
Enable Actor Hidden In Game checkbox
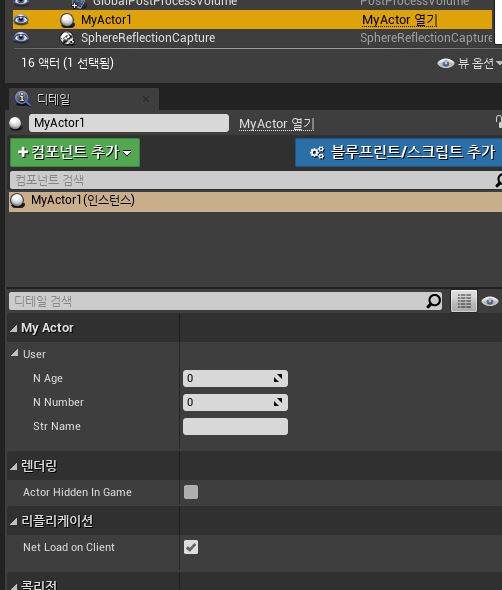click(191, 492)
